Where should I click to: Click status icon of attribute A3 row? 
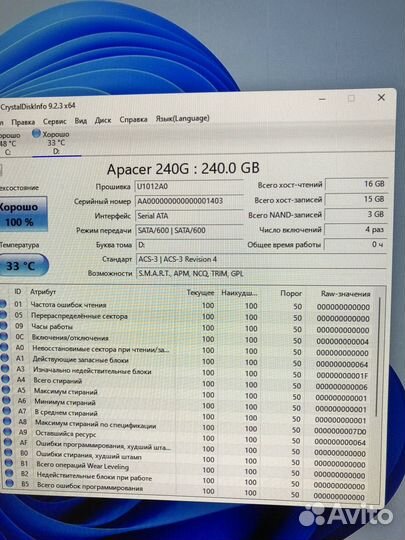(x=5, y=368)
